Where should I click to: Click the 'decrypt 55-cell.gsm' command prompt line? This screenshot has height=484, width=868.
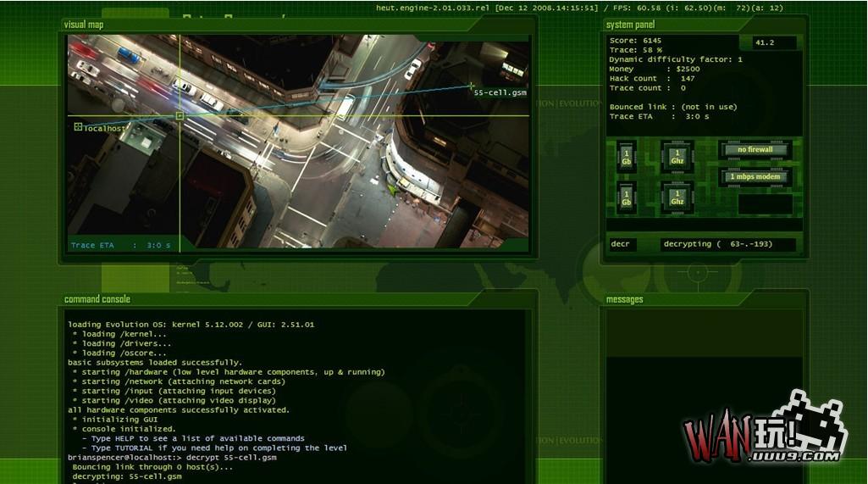pyautogui.click(x=172, y=458)
